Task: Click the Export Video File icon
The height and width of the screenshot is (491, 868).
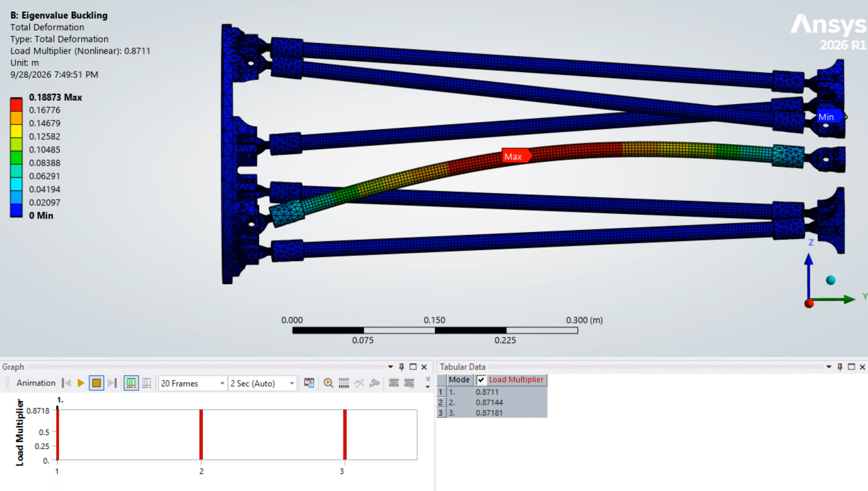Action: click(x=309, y=383)
